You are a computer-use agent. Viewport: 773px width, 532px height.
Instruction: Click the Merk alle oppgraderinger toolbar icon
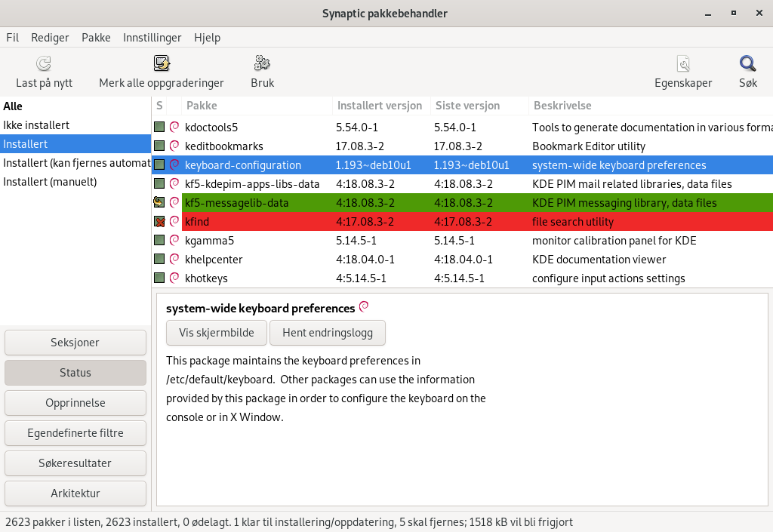click(x=161, y=72)
